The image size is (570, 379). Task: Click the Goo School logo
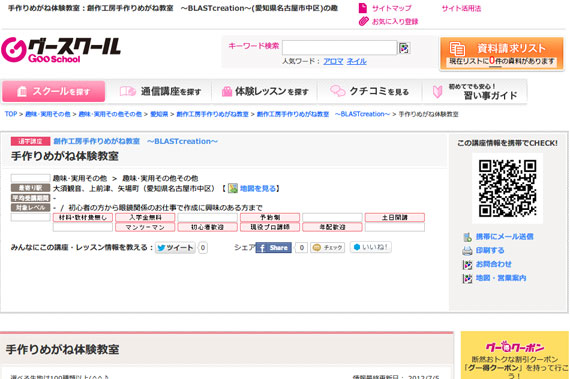pyautogui.click(x=61, y=49)
